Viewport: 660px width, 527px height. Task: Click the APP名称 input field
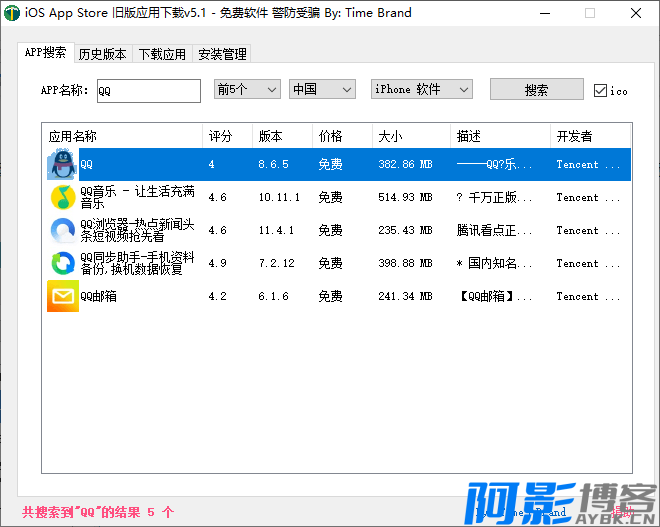coord(149,91)
